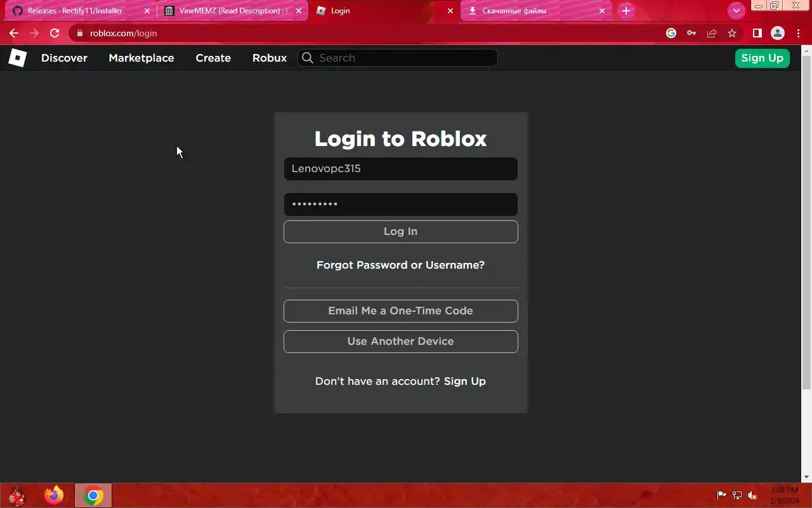Viewport: 812px width, 508px height.
Task: Click the Action Center flag tray icon
Action: pyautogui.click(x=721, y=495)
